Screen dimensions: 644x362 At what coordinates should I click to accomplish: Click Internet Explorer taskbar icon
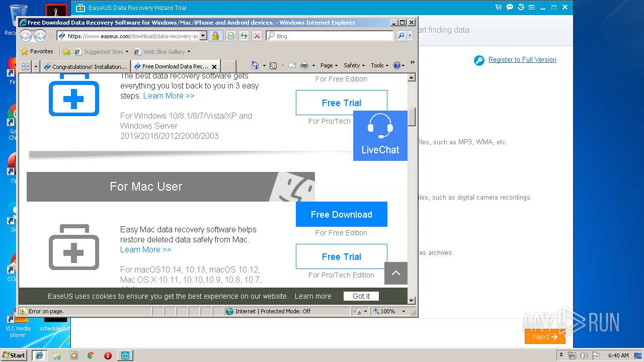[39, 355]
